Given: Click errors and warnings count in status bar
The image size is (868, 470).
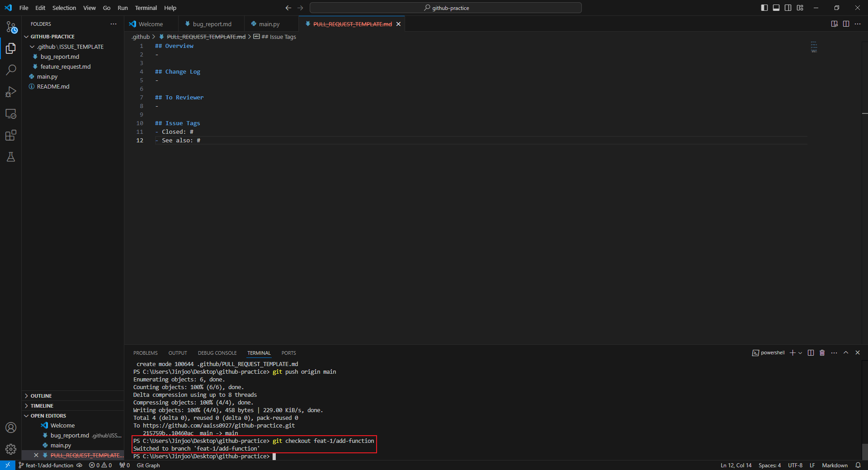Looking at the screenshot, I should tap(100, 465).
